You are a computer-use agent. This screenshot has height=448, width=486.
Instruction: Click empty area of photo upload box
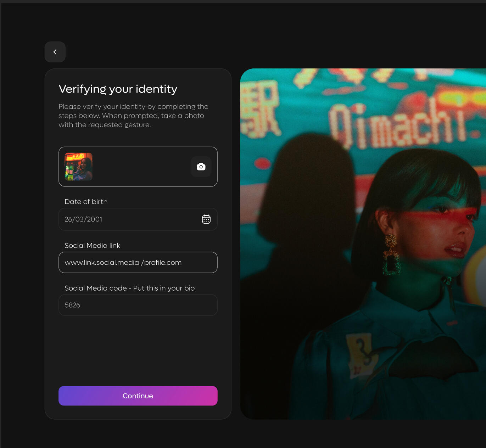(x=142, y=167)
